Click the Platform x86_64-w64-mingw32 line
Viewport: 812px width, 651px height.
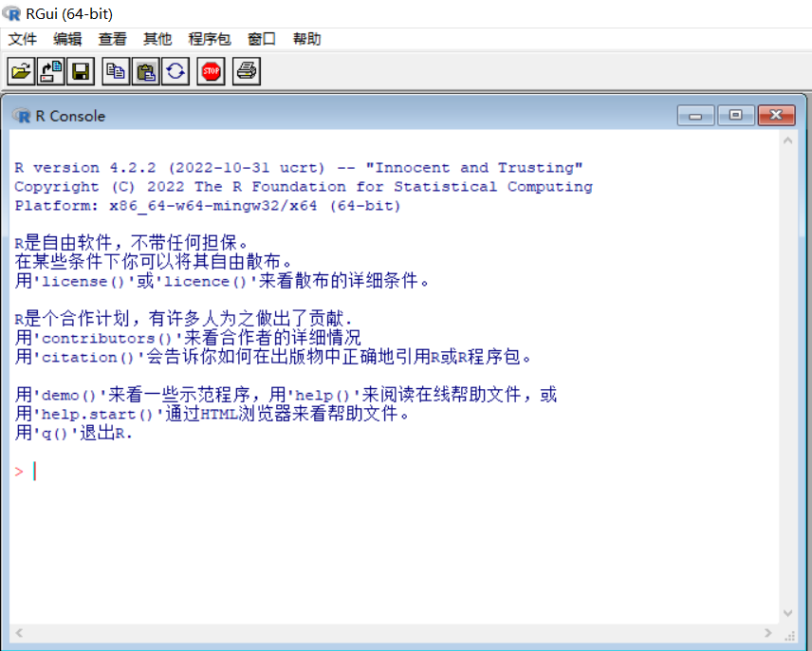[208, 206]
